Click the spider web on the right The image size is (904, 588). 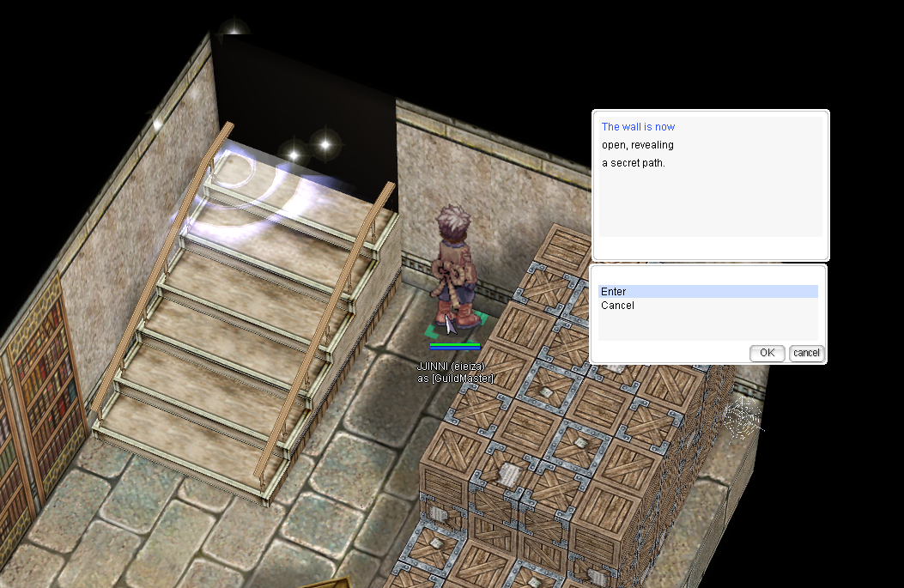[x=742, y=420]
